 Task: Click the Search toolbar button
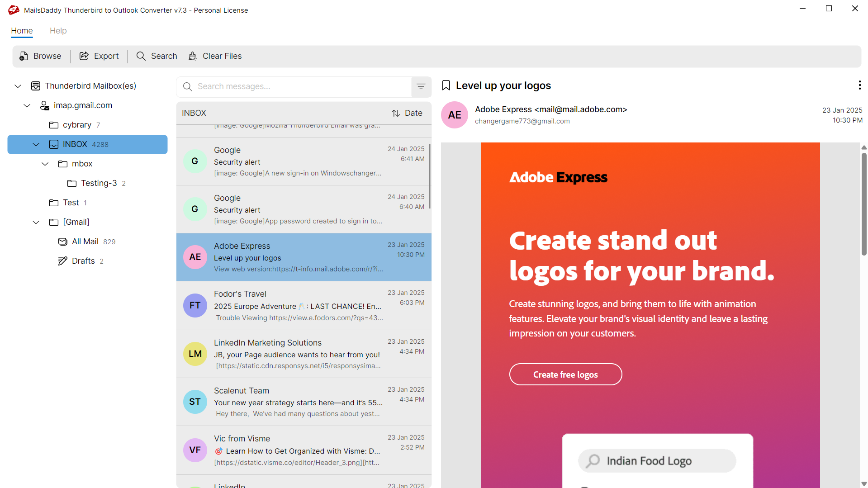[x=157, y=56]
